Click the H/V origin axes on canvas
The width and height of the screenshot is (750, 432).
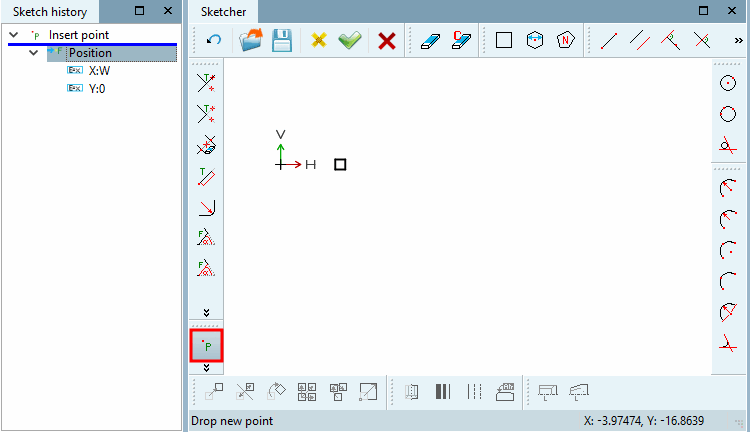tap(295, 149)
